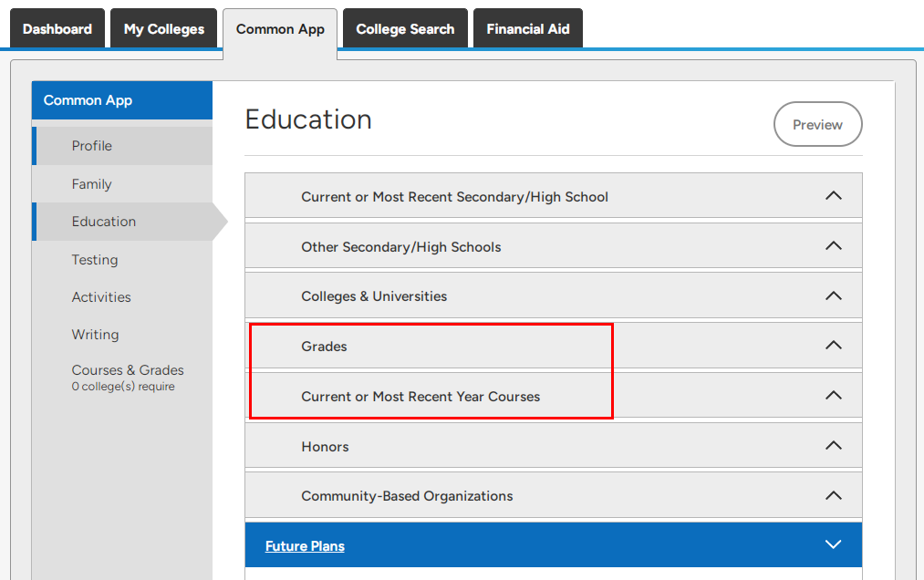Screen dimensions: 924x580
Task: Expand chevron for Current or Most Recent Year Courses
Action: click(x=834, y=396)
